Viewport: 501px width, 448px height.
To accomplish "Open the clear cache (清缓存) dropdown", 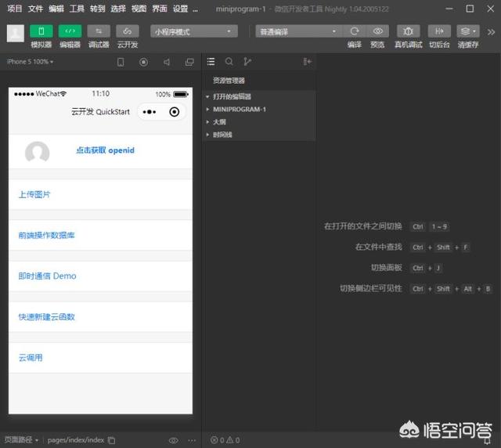I will pyautogui.click(x=468, y=31).
